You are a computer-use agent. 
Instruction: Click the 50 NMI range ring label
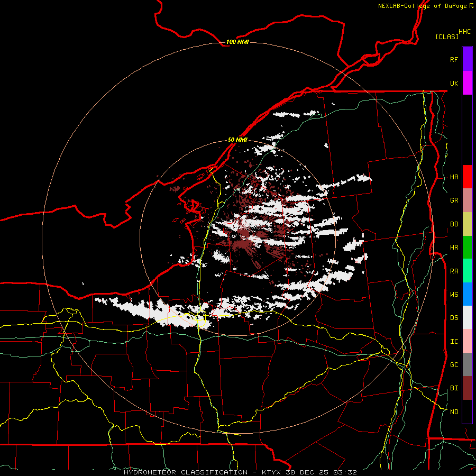click(x=237, y=140)
